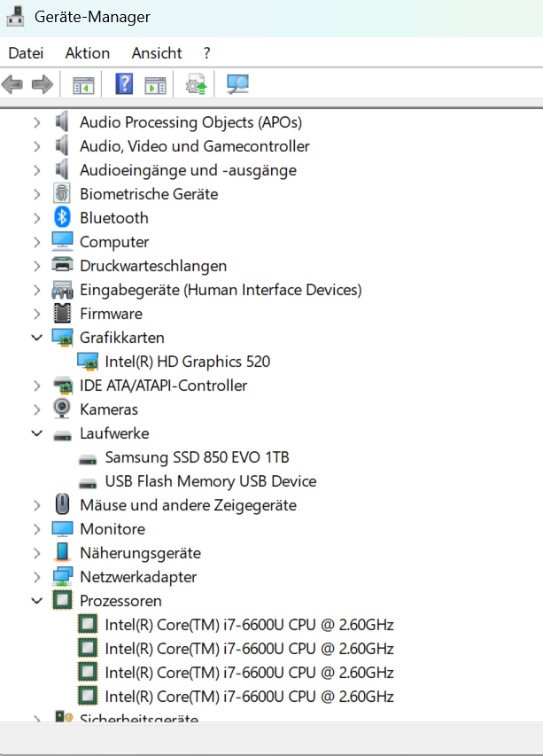Expand the Kameras category

(x=36, y=409)
